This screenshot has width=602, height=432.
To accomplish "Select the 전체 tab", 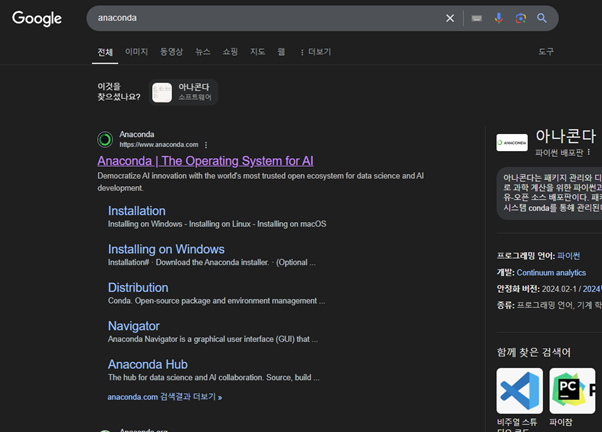I will (105, 52).
